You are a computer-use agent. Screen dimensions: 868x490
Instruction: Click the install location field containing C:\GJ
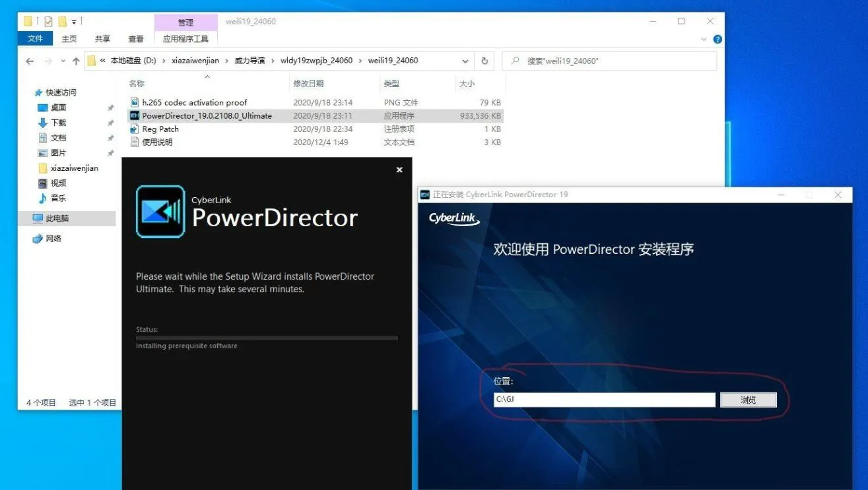point(604,400)
